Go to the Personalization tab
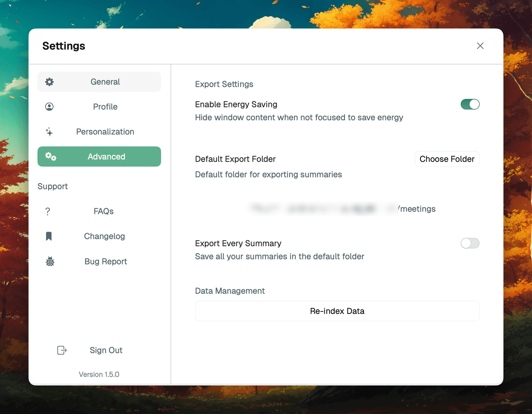This screenshot has height=414, width=532. pyautogui.click(x=99, y=132)
